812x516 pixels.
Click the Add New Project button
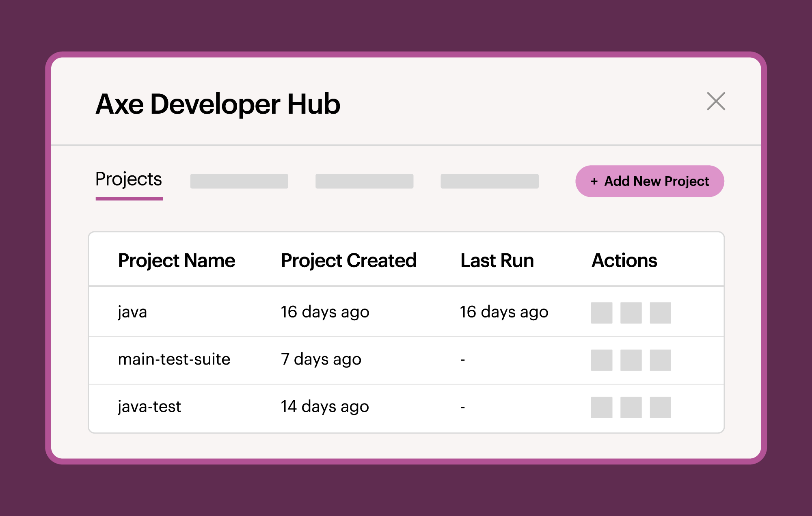tap(649, 181)
